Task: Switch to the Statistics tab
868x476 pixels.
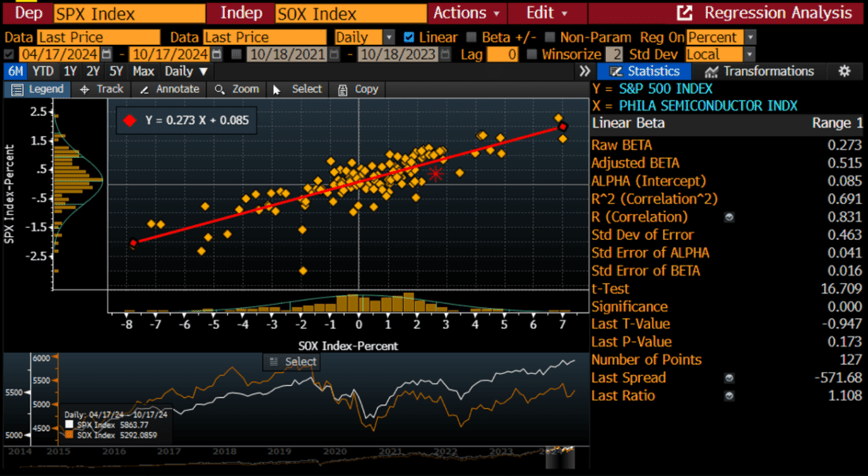Action: point(645,71)
